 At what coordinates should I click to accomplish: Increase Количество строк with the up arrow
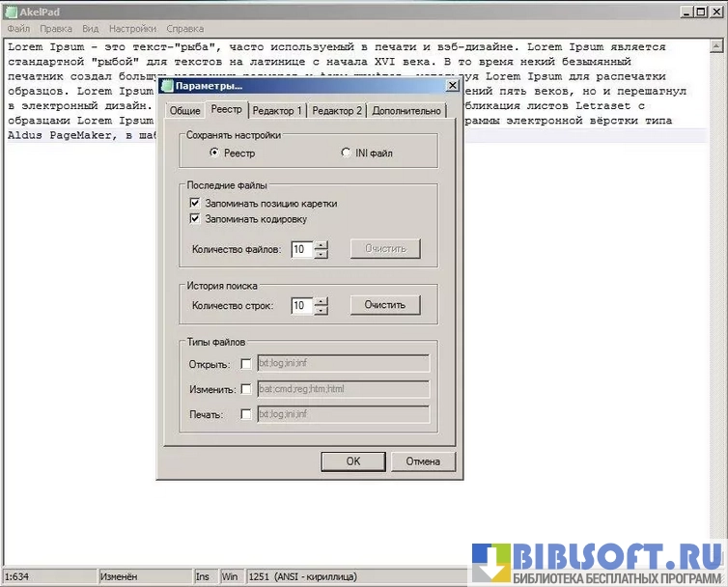[x=322, y=300]
